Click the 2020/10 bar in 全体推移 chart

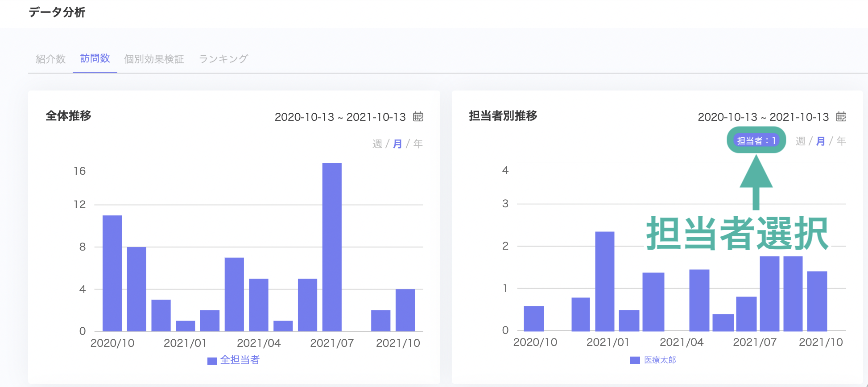[x=112, y=273]
